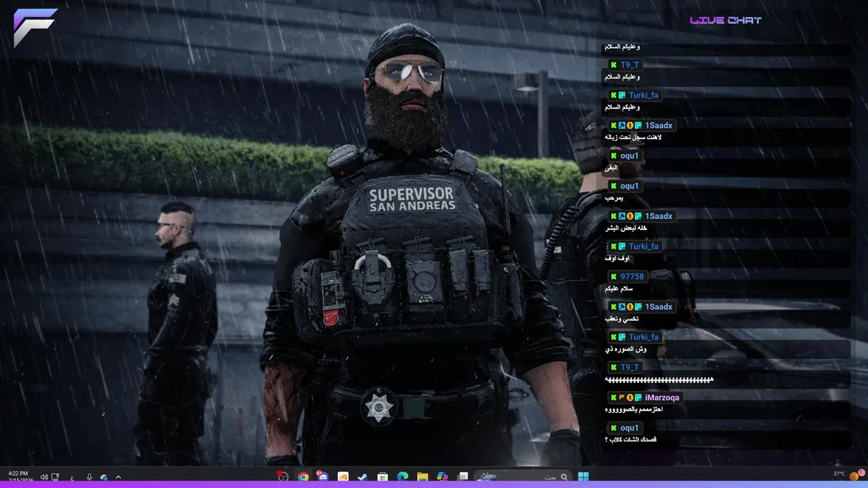Click Turki_fa above 'اوف اوف' message

(x=644, y=247)
